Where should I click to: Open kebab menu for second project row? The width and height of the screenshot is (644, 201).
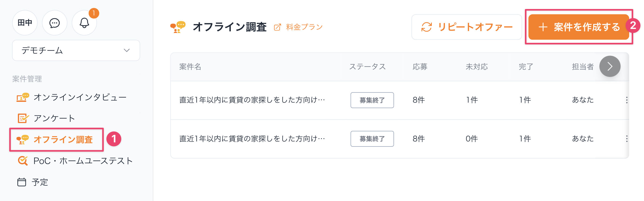click(627, 139)
